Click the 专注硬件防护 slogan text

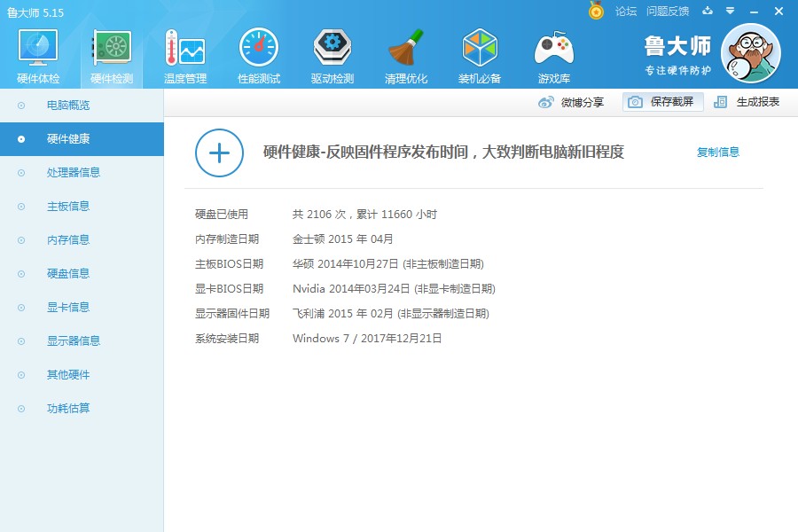[677, 70]
